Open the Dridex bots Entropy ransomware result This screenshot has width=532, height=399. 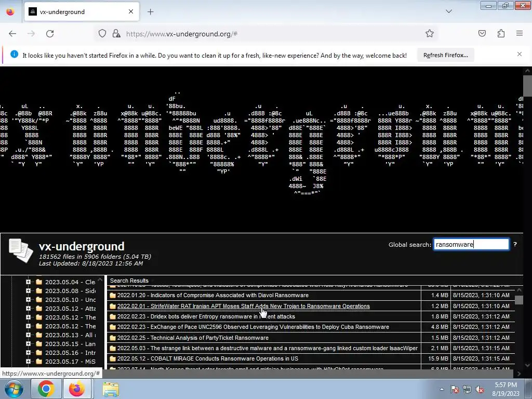(x=206, y=316)
